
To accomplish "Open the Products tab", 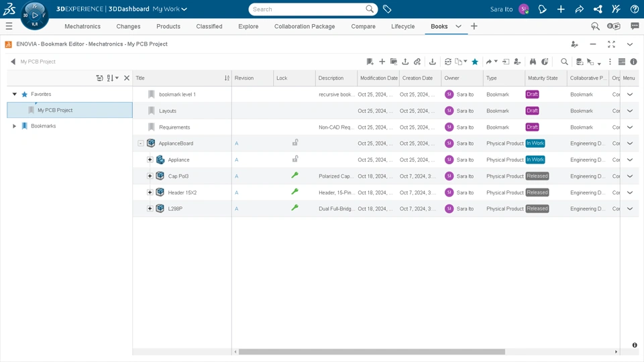I will tap(168, 26).
